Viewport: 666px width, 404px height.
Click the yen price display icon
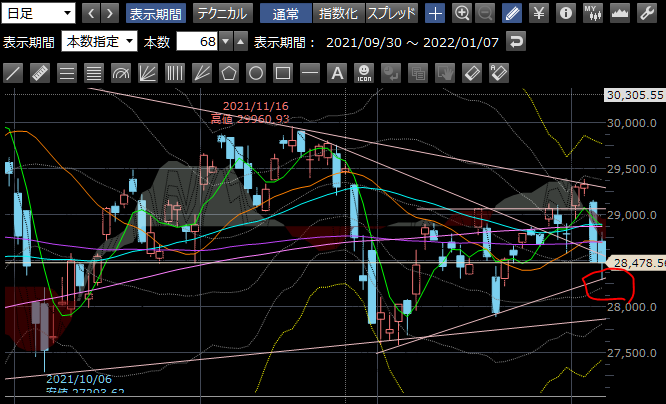pyautogui.click(x=539, y=13)
